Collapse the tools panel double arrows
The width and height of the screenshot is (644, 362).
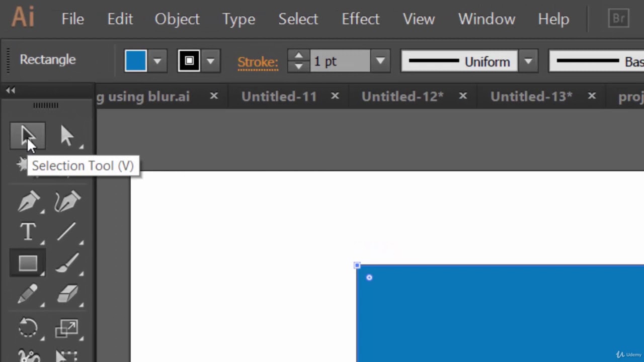(x=11, y=90)
